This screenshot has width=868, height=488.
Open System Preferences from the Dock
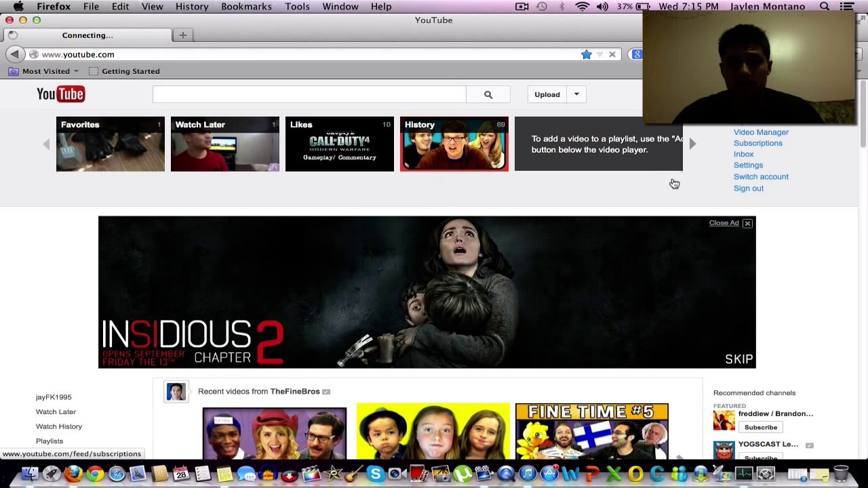tap(766, 474)
